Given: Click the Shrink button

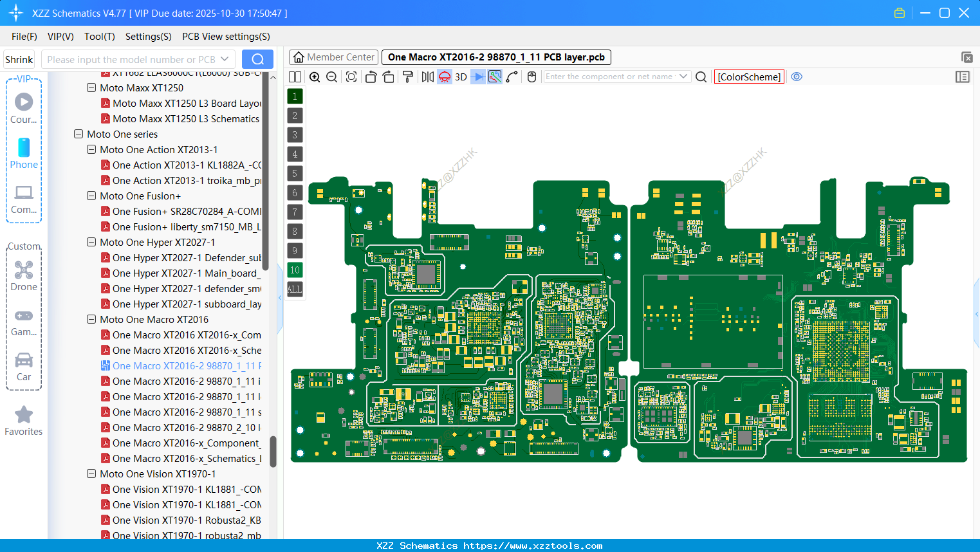Looking at the screenshot, I should 19,60.
